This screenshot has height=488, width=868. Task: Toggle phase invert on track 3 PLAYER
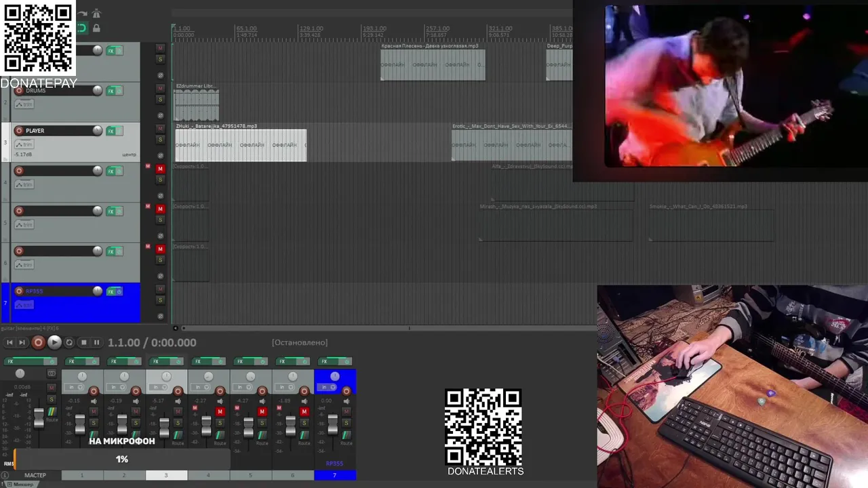pyautogui.click(x=160, y=155)
